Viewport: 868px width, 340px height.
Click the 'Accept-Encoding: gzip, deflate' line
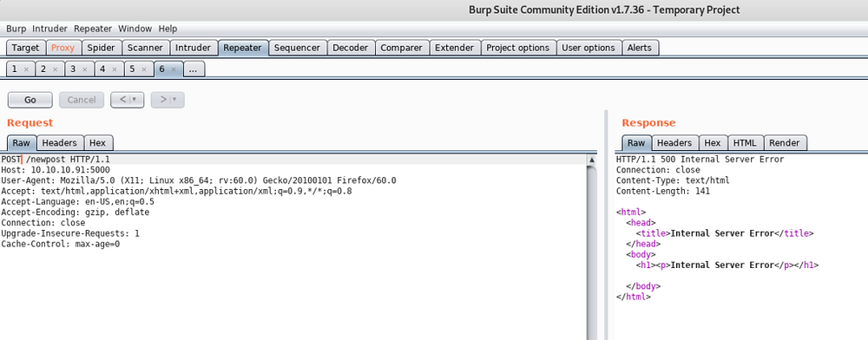click(75, 212)
